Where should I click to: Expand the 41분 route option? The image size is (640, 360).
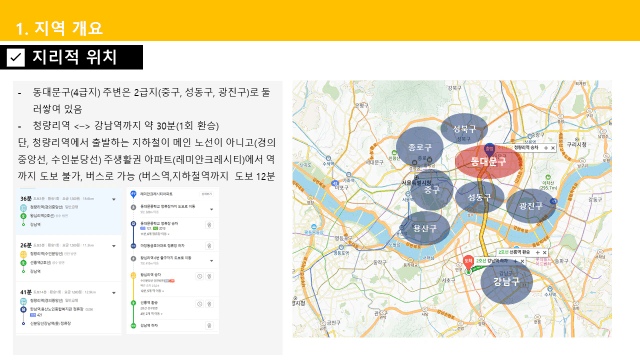[x=114, y=293]
